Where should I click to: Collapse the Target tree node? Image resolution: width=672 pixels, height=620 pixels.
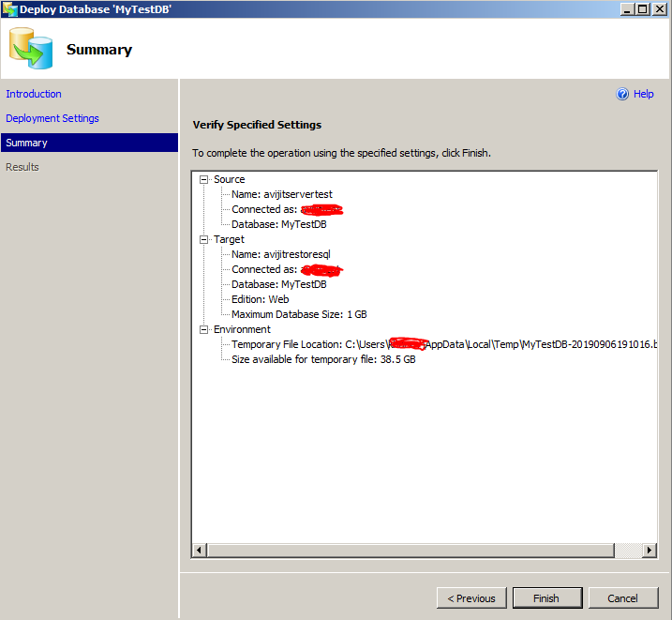pos(203,239)
